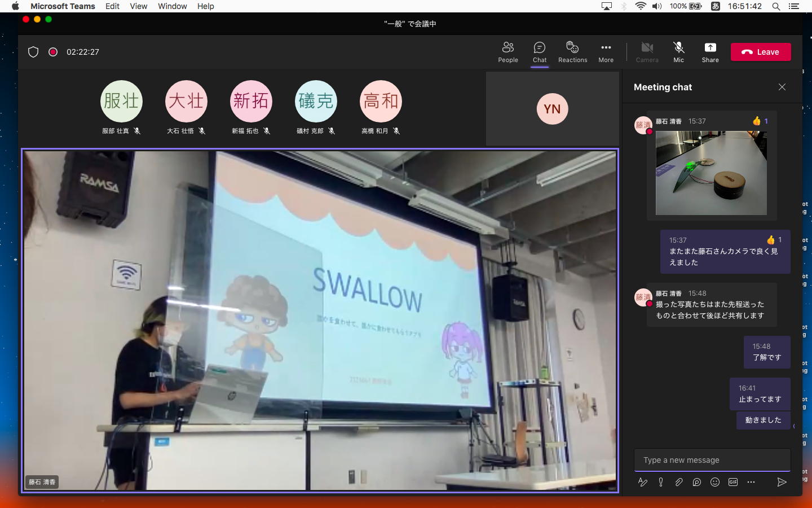The image size is (812, 508).
Task: Open the shared photo in chat
Action: 711,173
